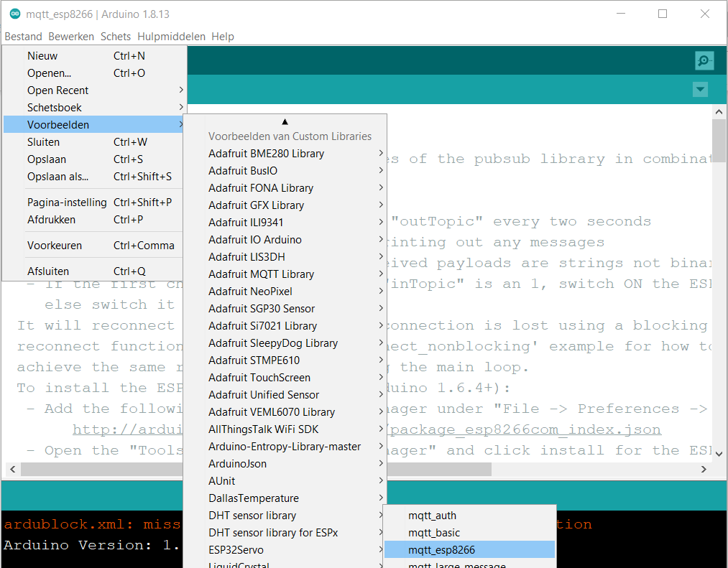Expand Adafruit STMPE610 examples
The height and width of the screenshot is (568, 728).
[x=285, y=360]
